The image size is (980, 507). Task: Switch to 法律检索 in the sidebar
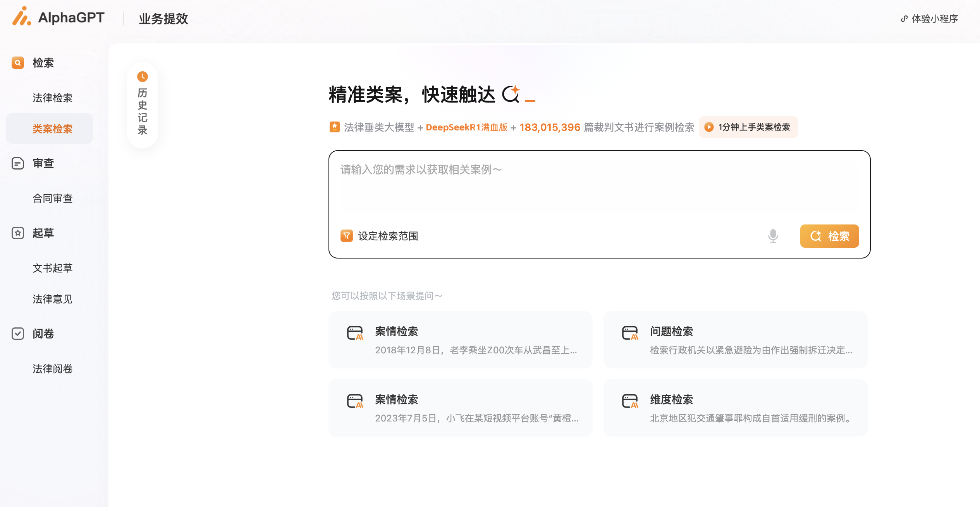[53, 97]
